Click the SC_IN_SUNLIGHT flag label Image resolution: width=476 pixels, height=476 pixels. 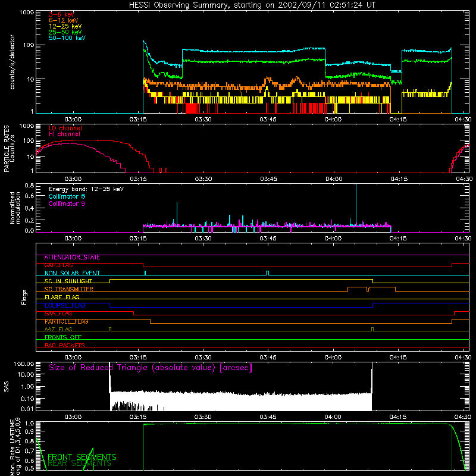tap(68, 281)
